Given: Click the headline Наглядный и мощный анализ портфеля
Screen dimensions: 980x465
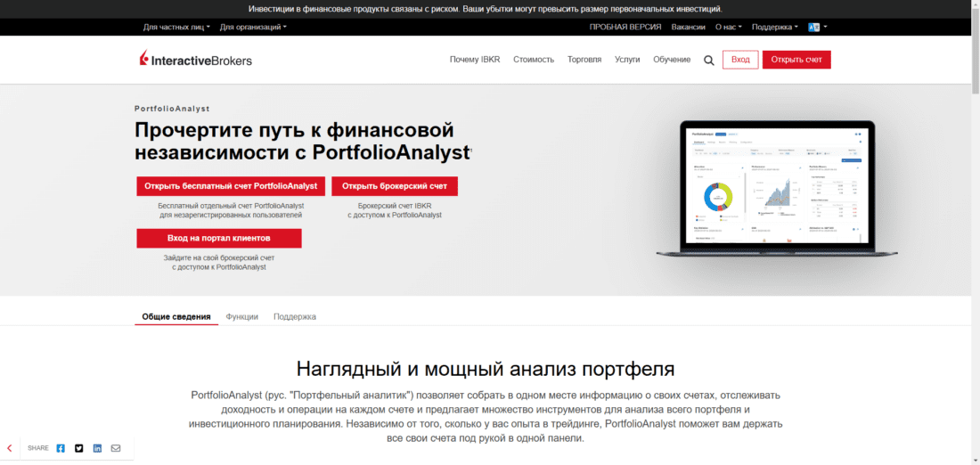Looking at the screenshot, I should (x=486, y=368).
